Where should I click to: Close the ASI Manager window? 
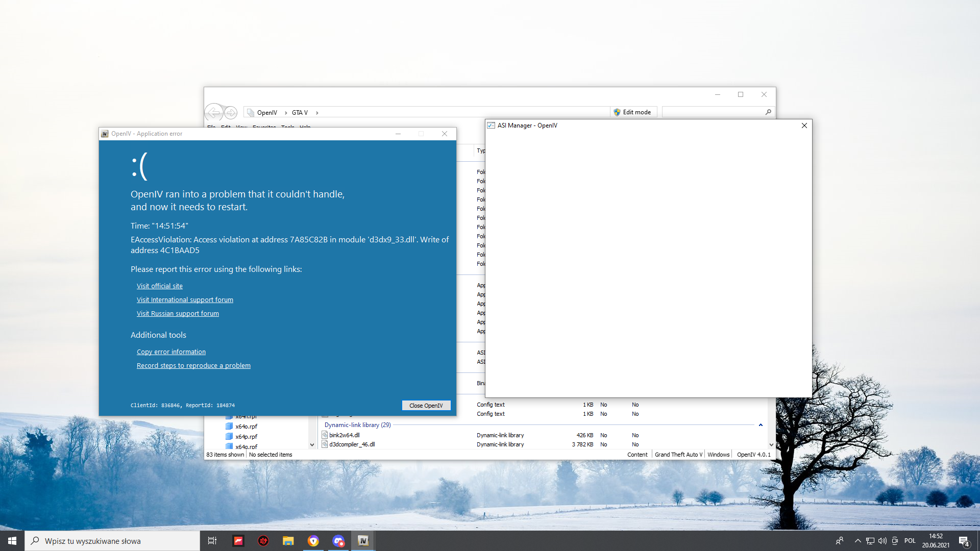pyautogui.click(x=804, y=126)
